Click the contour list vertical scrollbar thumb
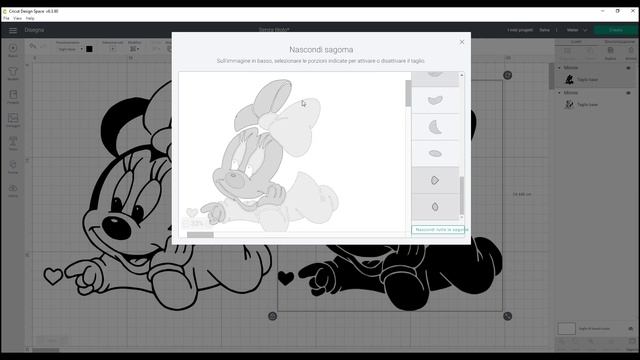640x360 pixels. (462, 196)
